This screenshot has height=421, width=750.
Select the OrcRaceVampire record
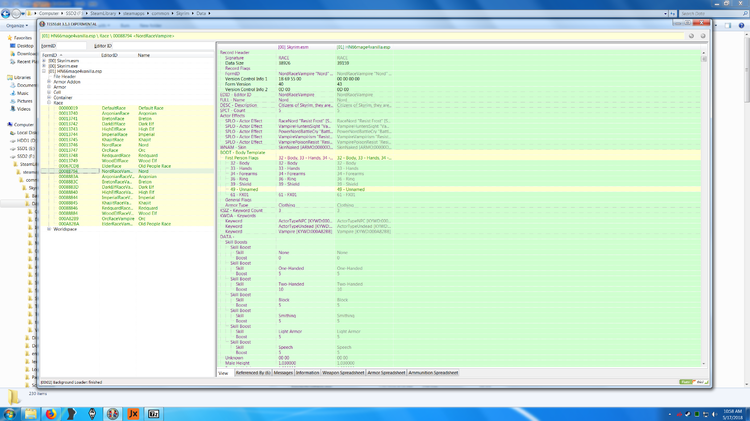tap(127, 219)
